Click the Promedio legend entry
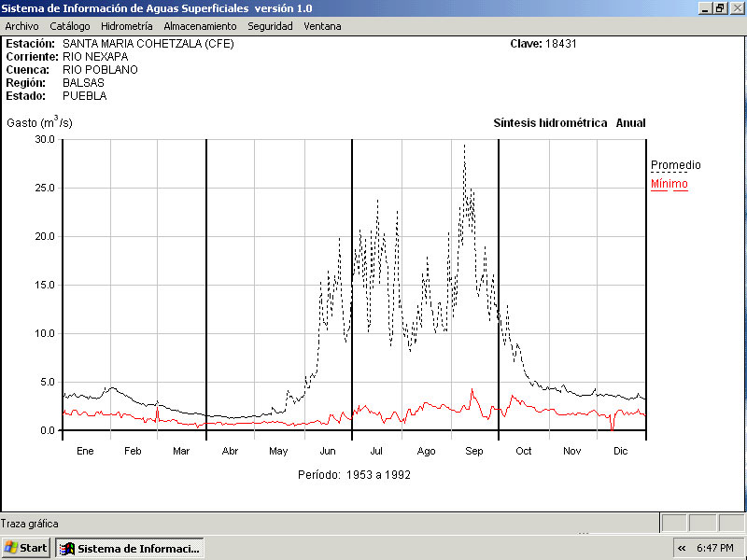Viewport: 747px width, 560px height. pyautogui.click(x=675, y=165)
